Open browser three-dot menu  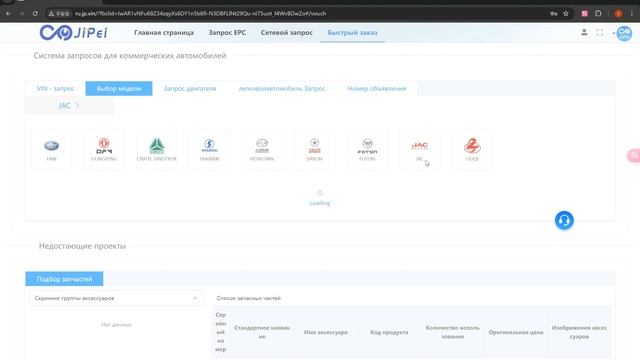pos(632,13)
